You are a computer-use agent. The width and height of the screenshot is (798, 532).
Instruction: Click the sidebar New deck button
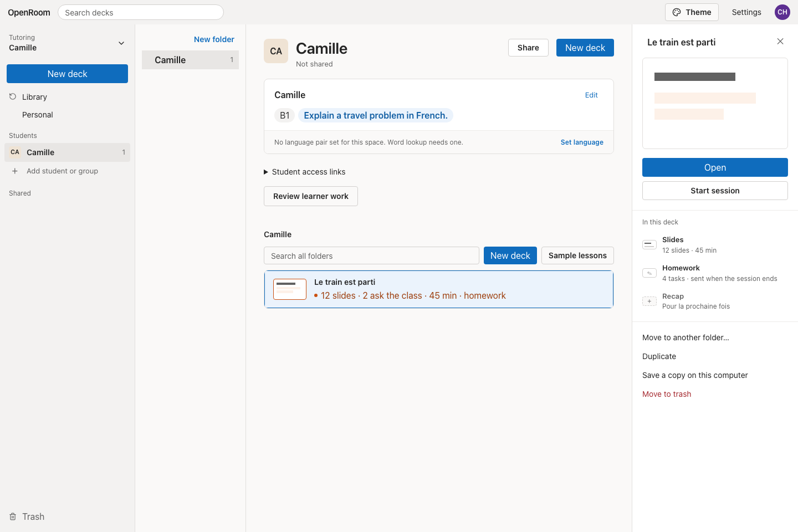pyautogui.click(x=67, y=74)
